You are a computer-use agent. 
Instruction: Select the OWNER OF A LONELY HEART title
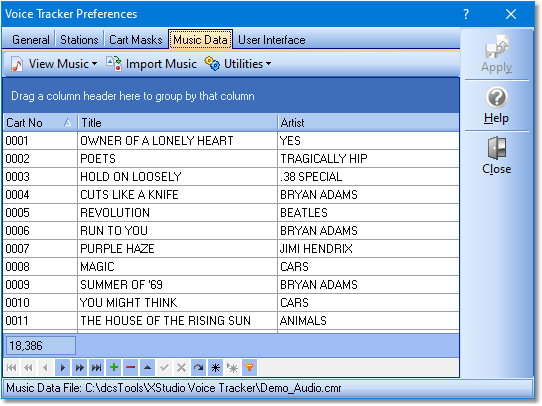pyautogui.click(x=178, y=141)
